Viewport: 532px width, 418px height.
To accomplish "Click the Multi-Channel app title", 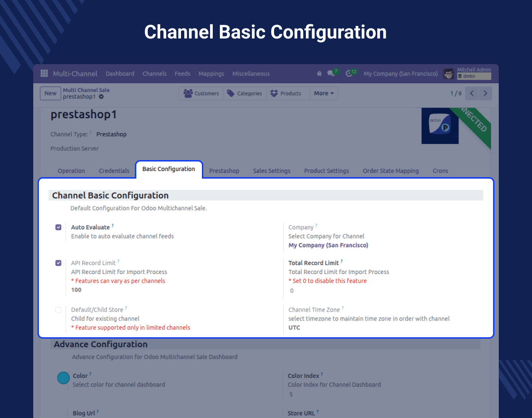I will [75, 74].
